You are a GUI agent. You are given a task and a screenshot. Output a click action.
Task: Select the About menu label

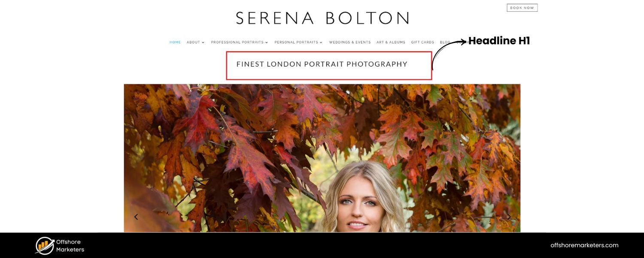click(193, 42)
